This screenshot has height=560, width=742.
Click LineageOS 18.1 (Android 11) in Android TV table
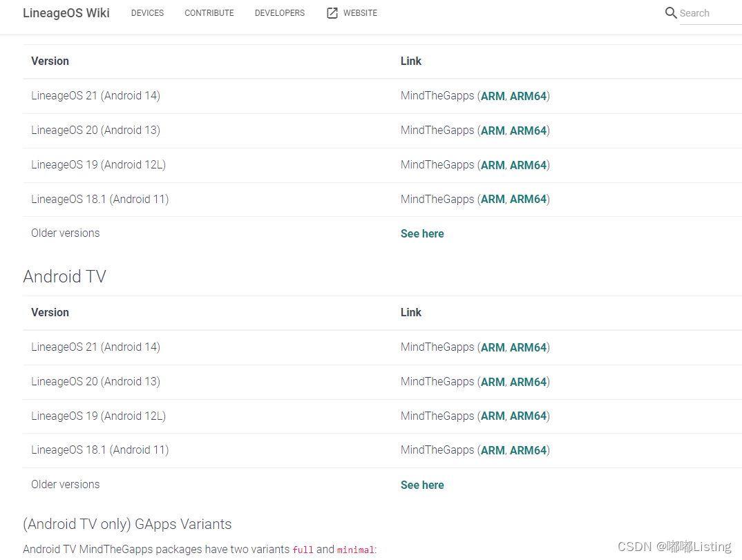100,450
